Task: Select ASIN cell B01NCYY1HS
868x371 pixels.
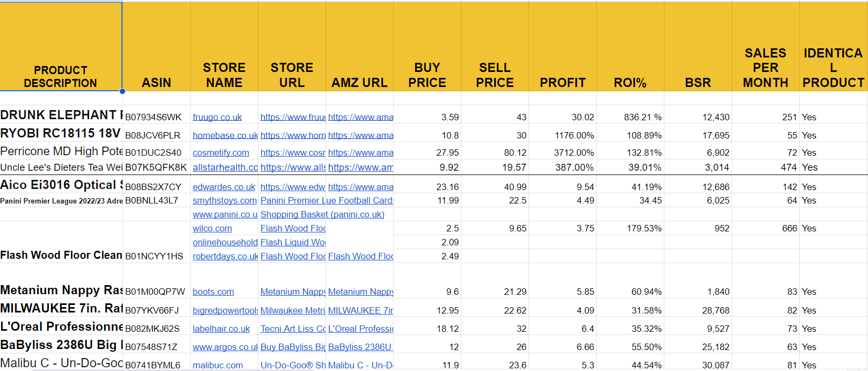Action: coord(156,242)
